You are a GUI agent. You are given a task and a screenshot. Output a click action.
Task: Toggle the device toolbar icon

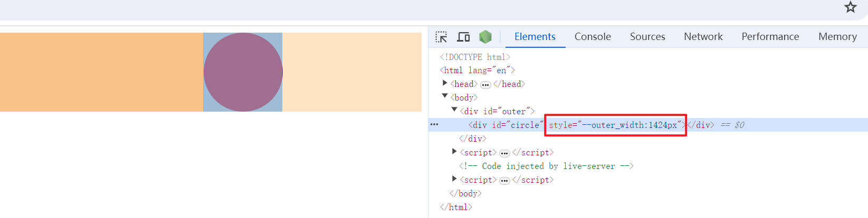tap(463, 37)
